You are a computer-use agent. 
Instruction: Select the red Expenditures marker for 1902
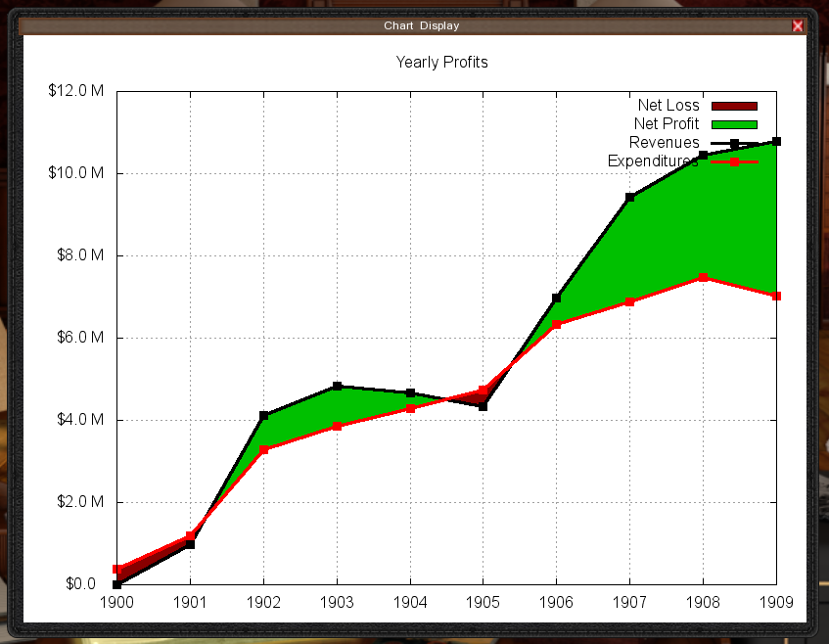coord(263,450)
